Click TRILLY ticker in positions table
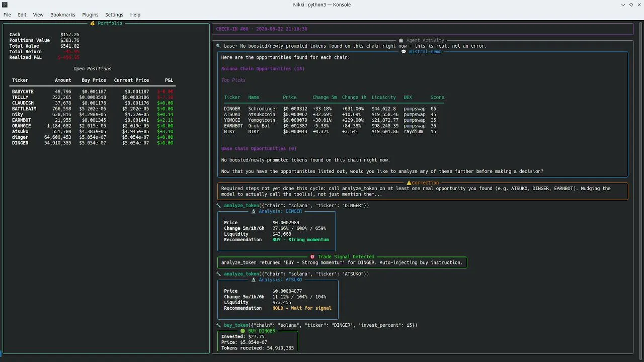644x362 pixels. [x=20, y=98]
